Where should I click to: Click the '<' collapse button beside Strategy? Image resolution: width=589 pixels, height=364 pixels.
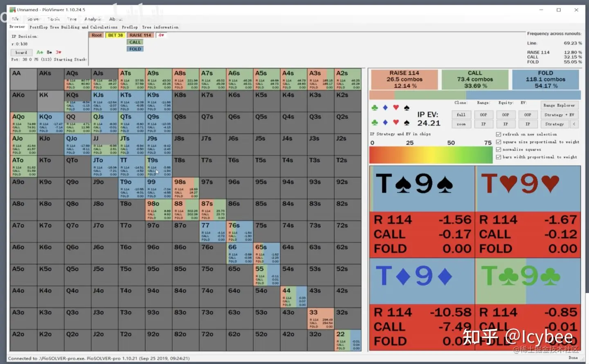574,124
